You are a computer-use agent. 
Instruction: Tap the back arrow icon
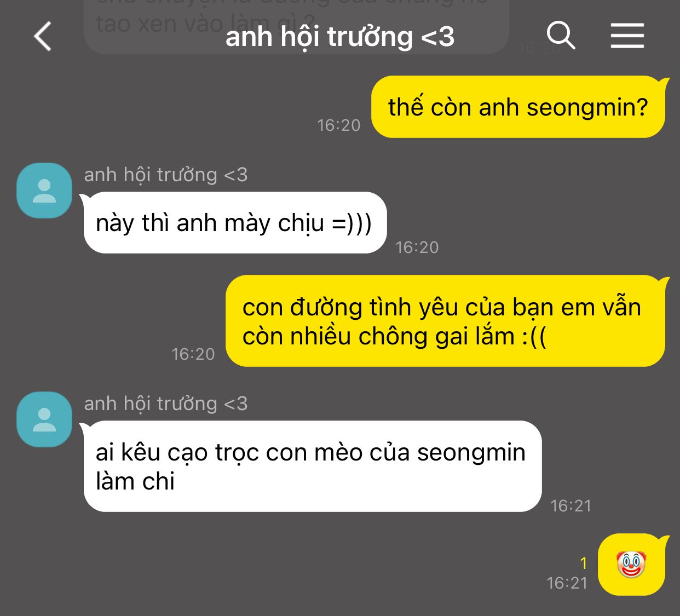[43, 36]
